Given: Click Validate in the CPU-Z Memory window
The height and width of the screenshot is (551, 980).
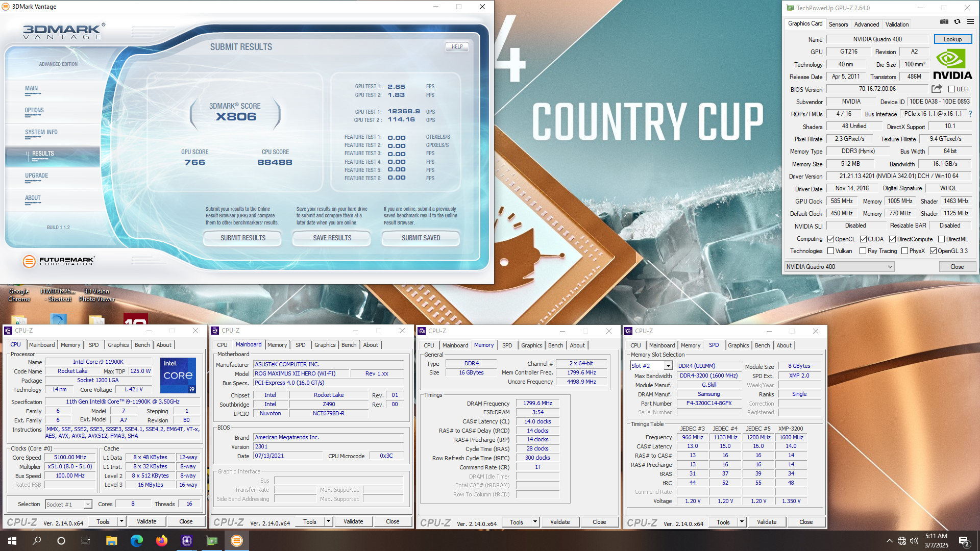Looking at the screenshot, I should click(560, 521).
